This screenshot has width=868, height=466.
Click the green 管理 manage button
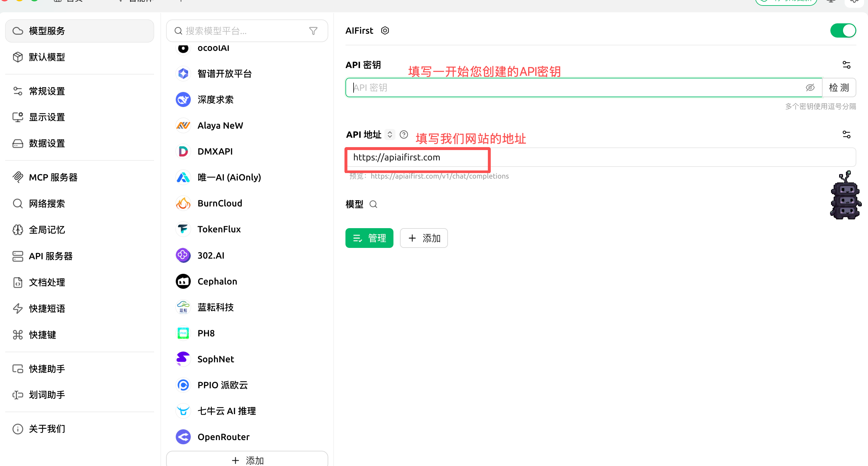click(x=369, y=238)
